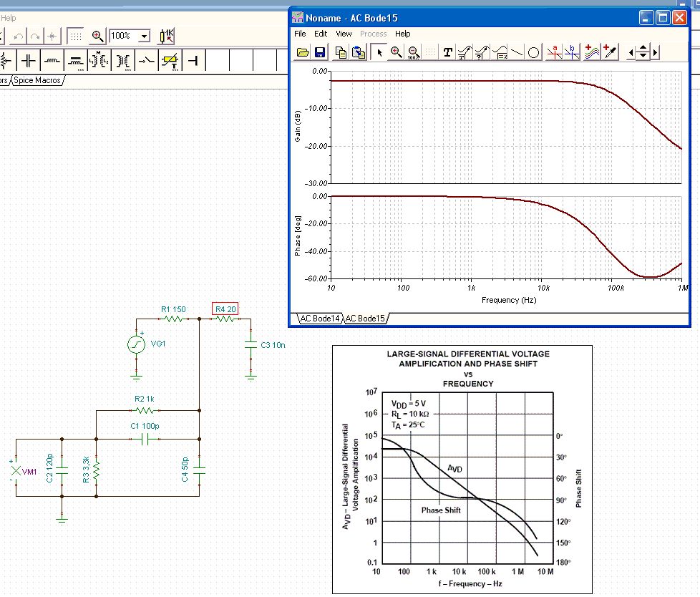
Task: Open the Edit menu in Bode window
Action: point(321,34)
